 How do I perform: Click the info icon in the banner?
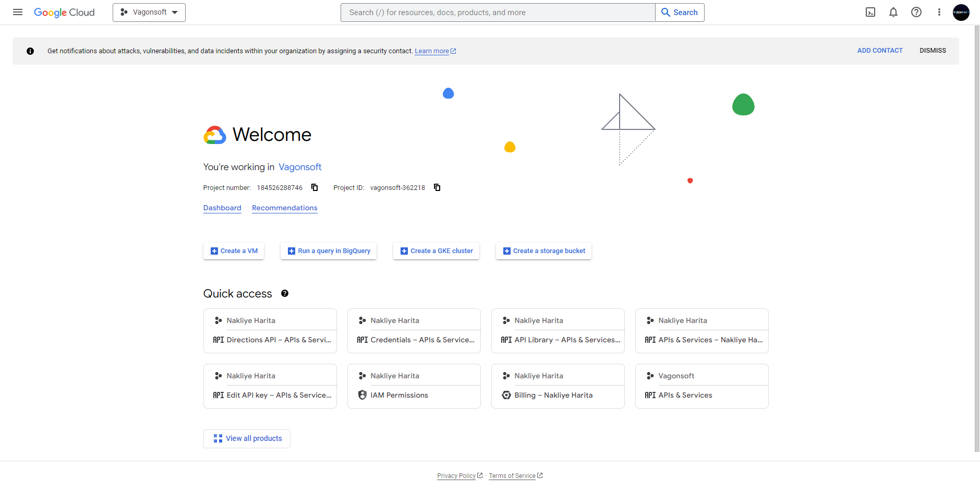pos(30,51)
